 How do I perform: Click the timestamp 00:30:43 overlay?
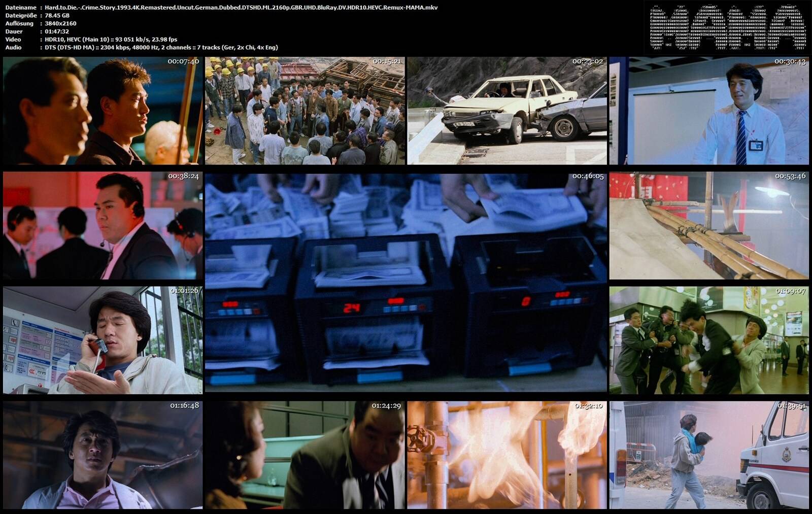[790, 61]
